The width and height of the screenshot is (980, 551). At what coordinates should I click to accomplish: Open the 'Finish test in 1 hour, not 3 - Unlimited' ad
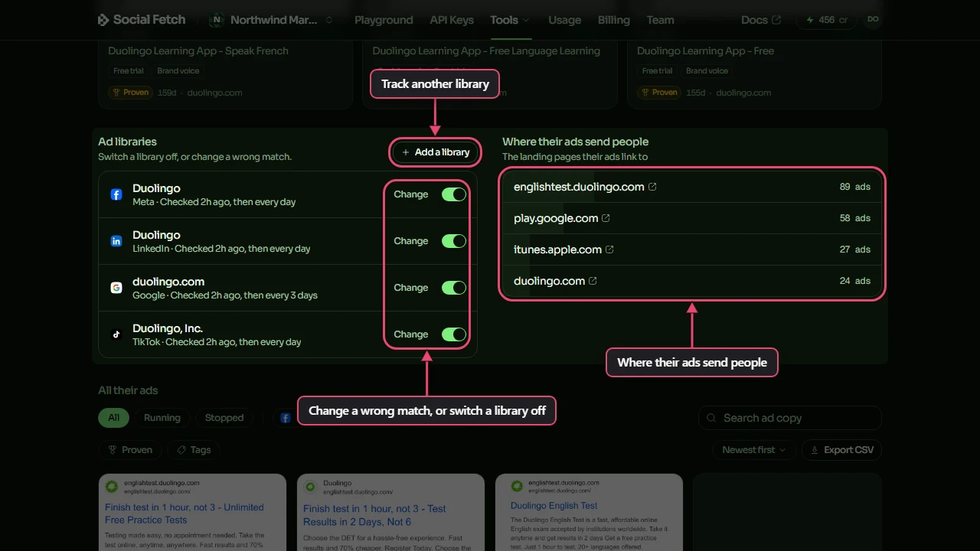(x=184, y=514)
